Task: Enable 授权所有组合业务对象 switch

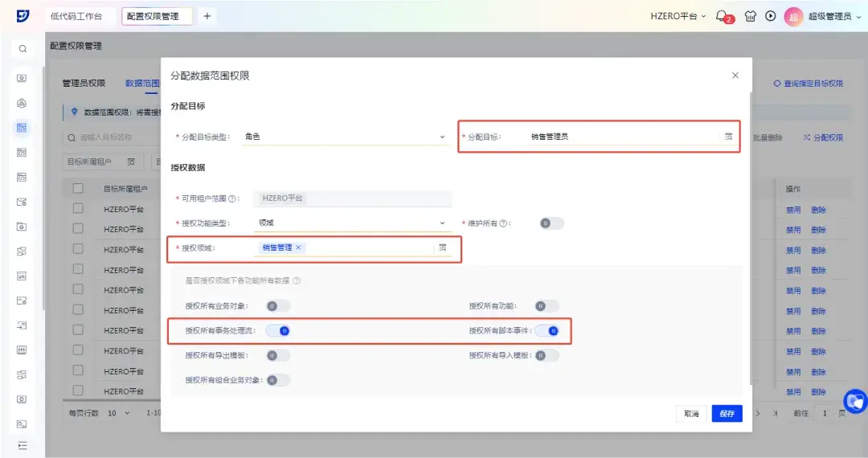Action: (278, 380)
